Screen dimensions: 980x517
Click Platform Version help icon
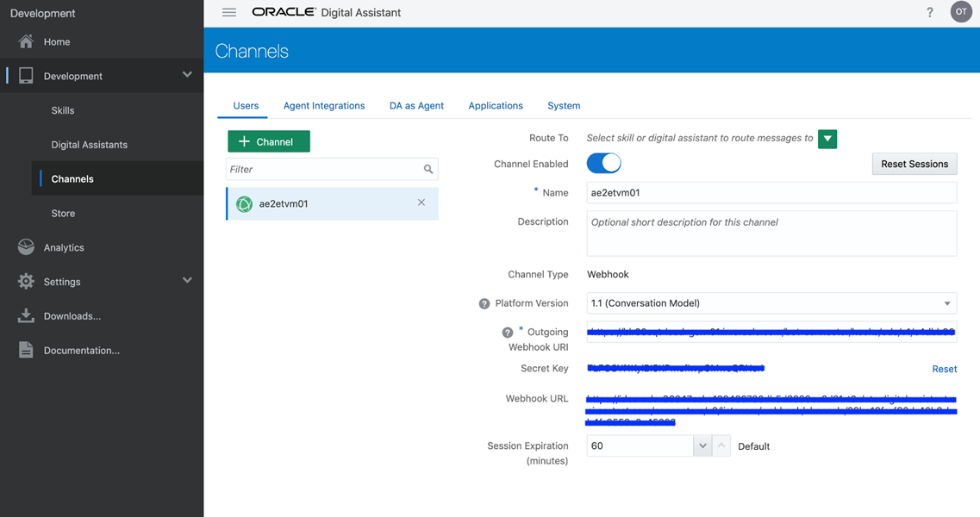pyautogui.click(x=484, y=304)
